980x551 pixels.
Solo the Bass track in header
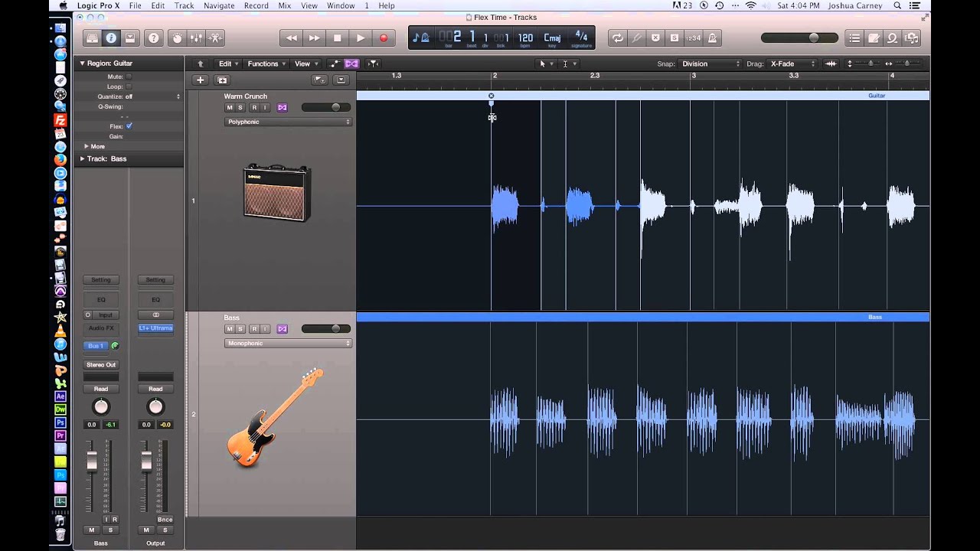pos(240,329)
